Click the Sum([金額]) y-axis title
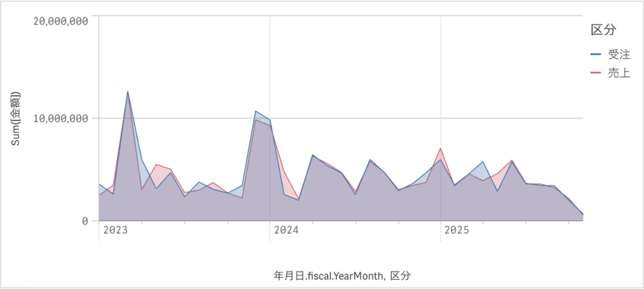This screenshot has width=644, height=289. point(17,119)
